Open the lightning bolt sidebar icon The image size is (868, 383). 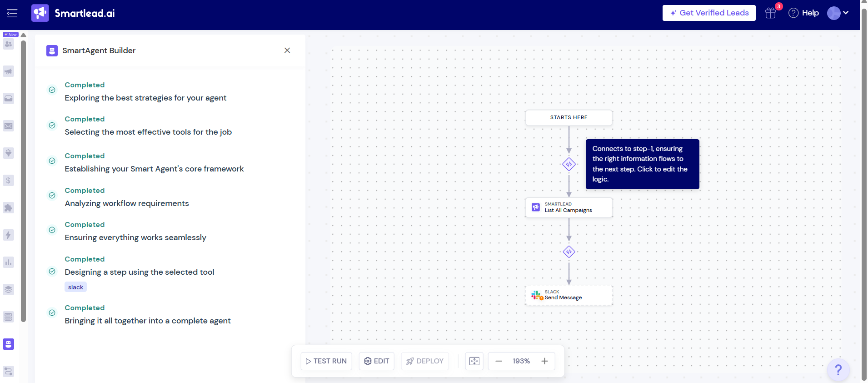click(x=9, y=235)
